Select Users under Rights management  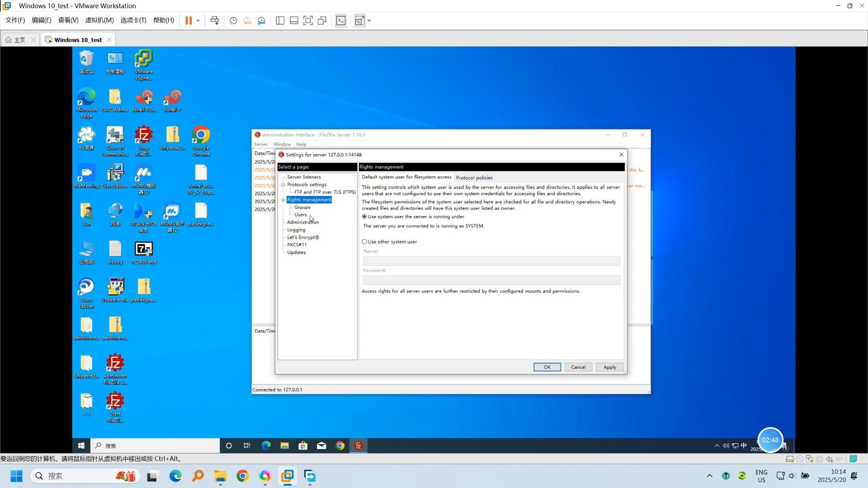click(x=300, y=215)
